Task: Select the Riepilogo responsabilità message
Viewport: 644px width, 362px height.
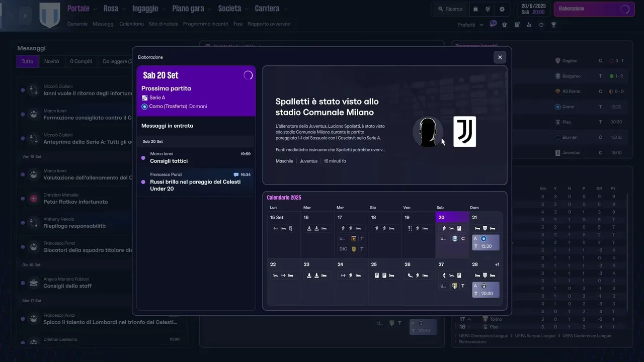Action: (x=74, y=226)
